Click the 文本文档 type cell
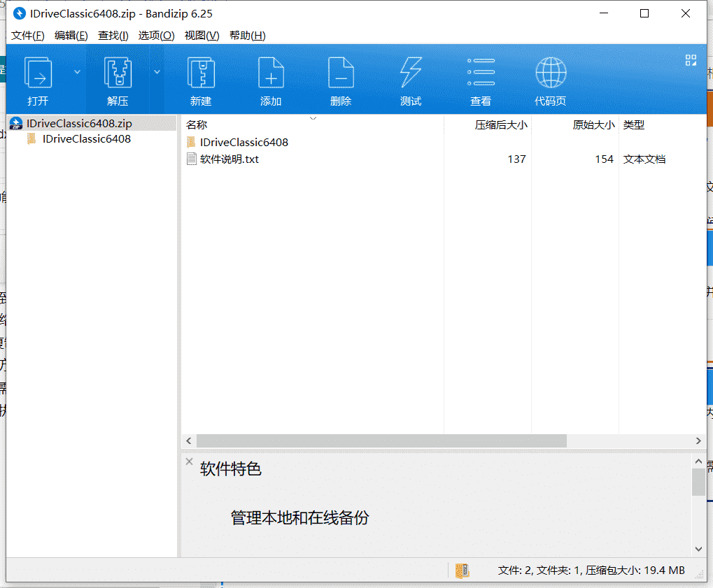The height and width of the screenshot is (588, 713). pos(644,159)
